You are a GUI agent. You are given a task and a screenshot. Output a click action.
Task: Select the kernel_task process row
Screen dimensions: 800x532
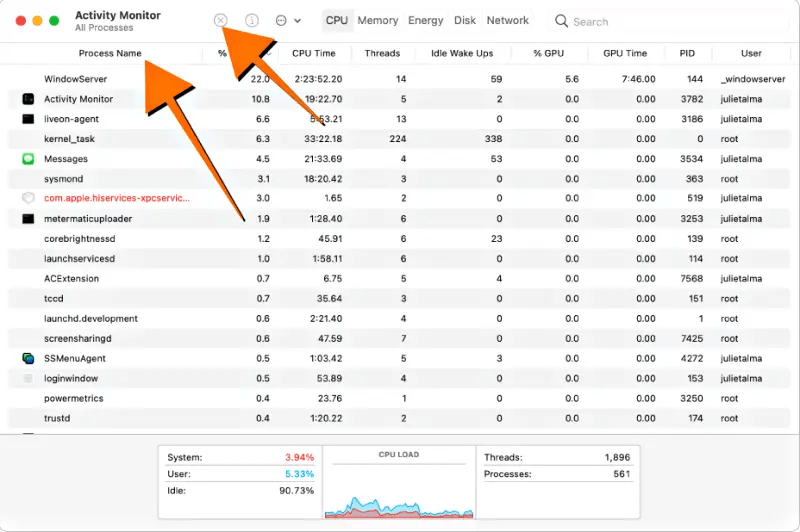click(400, 139)
